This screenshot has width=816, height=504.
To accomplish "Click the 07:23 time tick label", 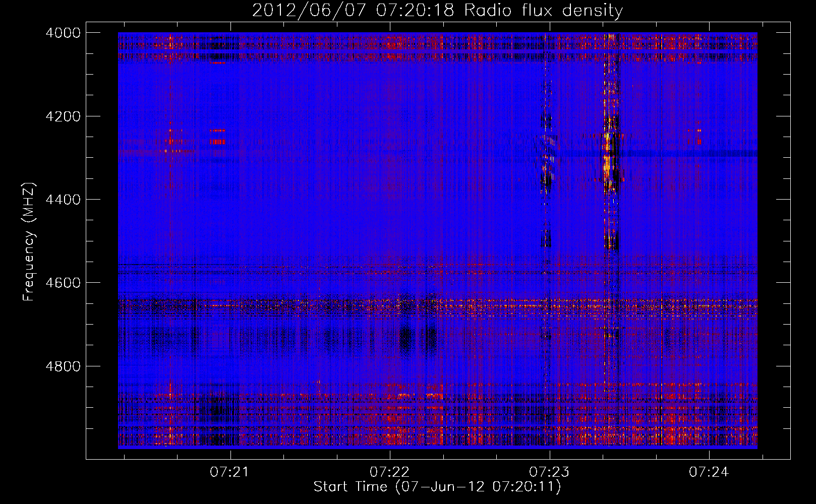I will (x=549, y=472).
